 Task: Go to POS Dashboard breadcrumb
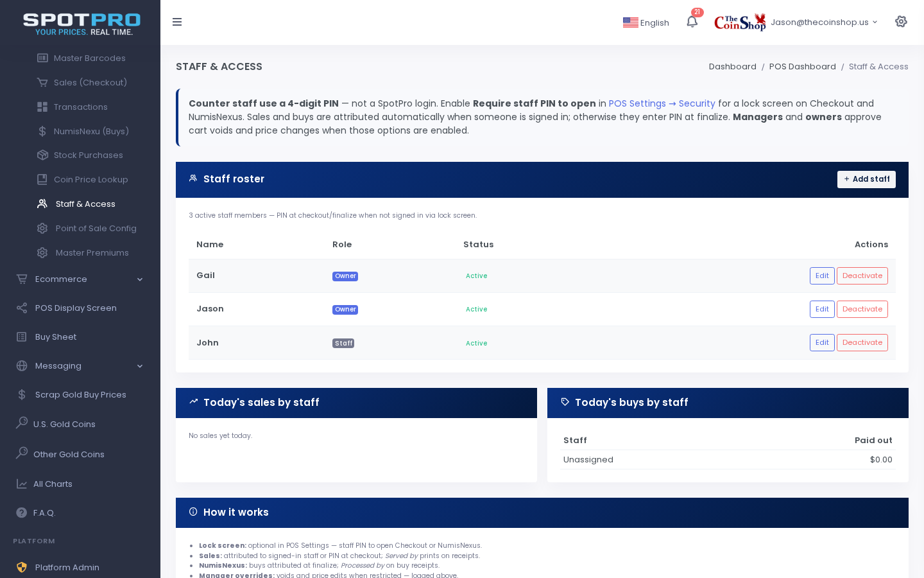tap(803, 66)
